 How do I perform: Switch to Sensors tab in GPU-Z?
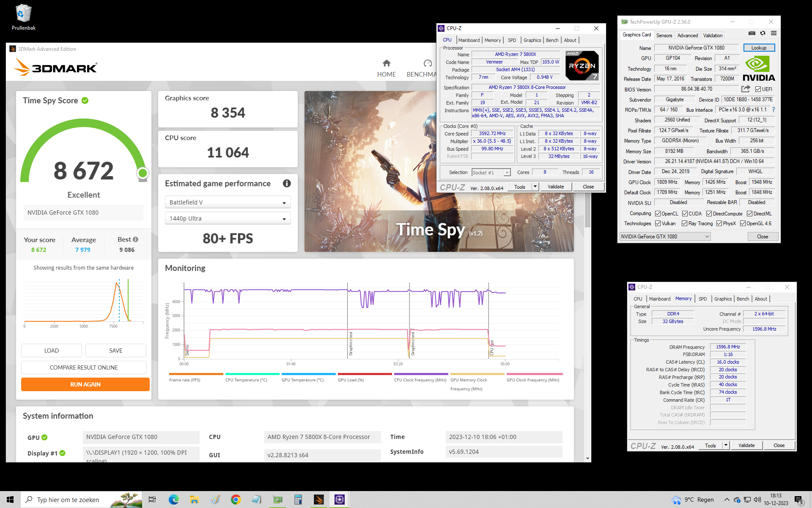(x=664, y=36)
